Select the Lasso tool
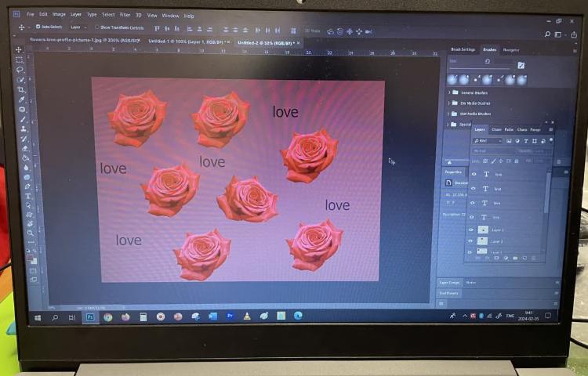This screenshot has height=376, width=588. 20,70
